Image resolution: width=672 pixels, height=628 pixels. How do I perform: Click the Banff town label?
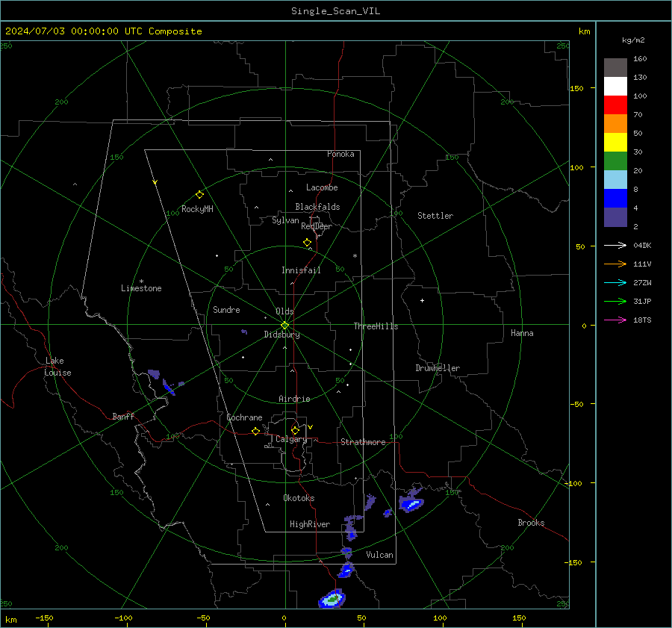click(123, 416)
